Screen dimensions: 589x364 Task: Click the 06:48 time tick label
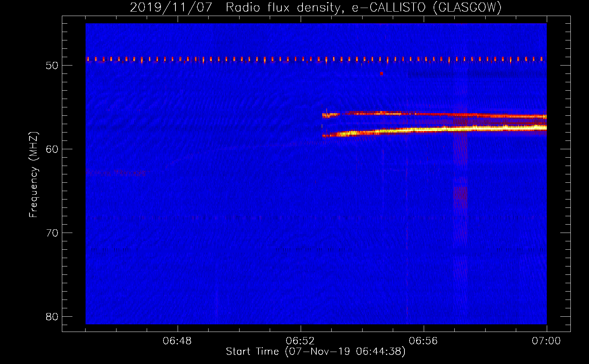(x=177, y=341)
